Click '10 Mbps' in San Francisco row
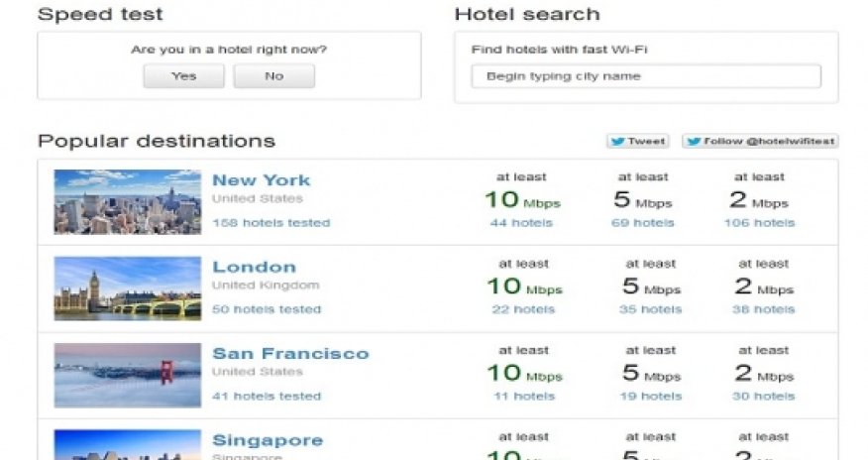The image size is (868, 460). (x=525, y=373)
